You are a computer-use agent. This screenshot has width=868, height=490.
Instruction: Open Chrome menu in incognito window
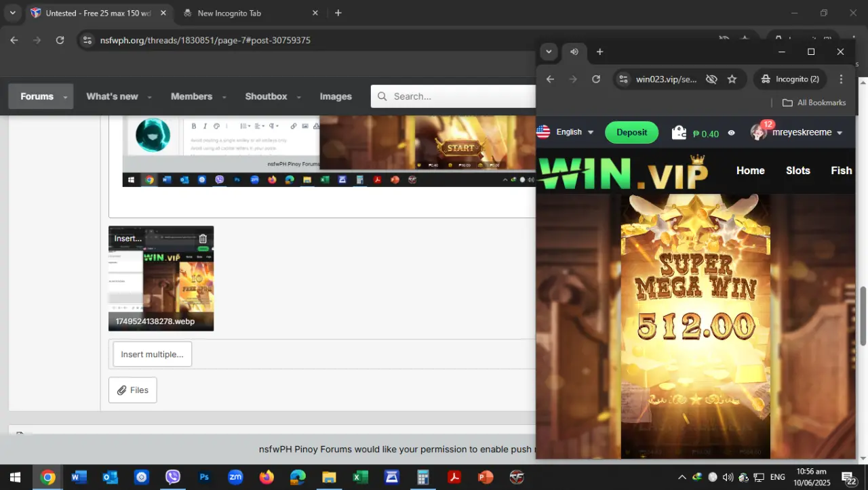841,79
